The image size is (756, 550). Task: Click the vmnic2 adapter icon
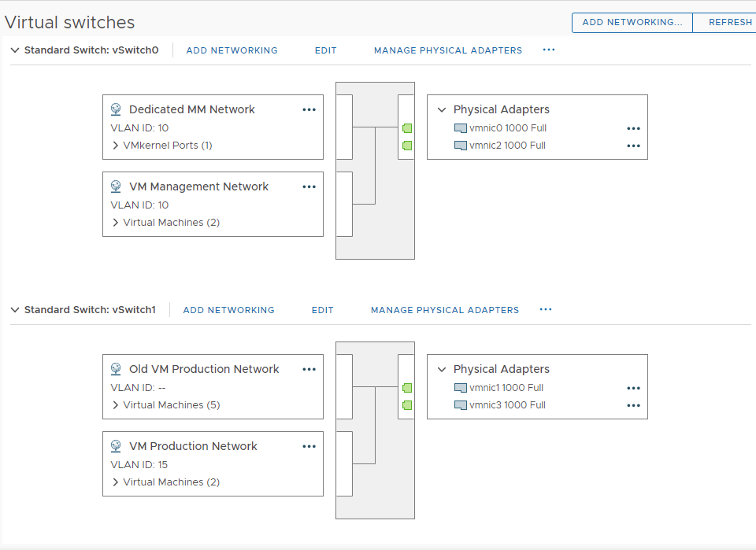tap(461, 145)
